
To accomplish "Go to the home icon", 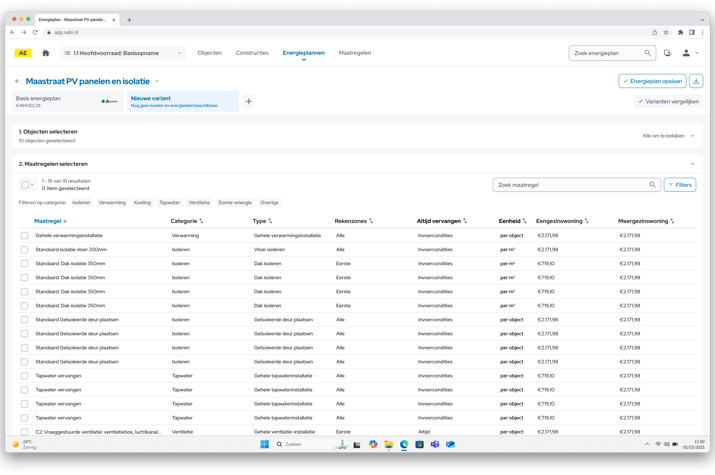I will [45, 53].
